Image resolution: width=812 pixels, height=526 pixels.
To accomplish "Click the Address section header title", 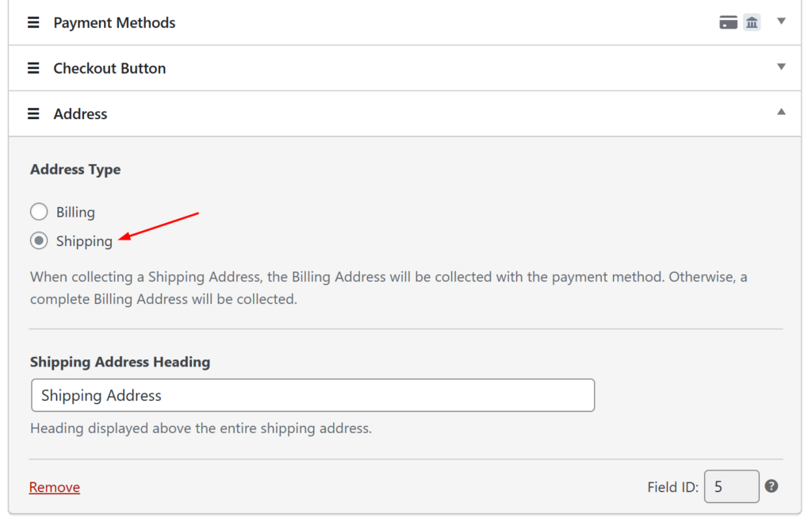I will (x=80, y=114).
